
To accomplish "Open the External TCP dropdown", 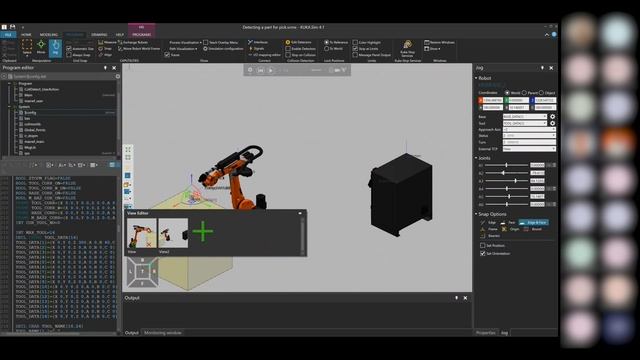I will pyautogui.click(x=529, y=149).
